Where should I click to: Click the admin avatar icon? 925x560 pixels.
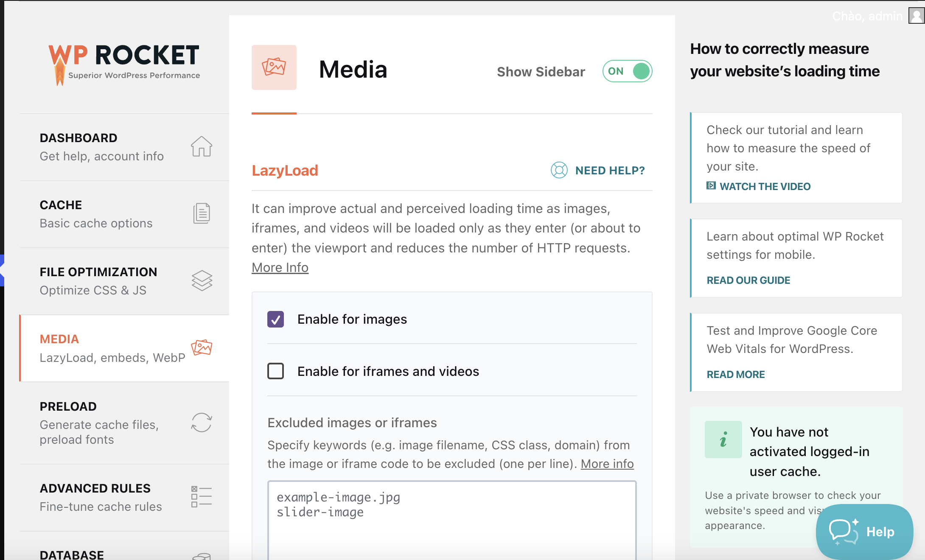click(x=917, y=16)
